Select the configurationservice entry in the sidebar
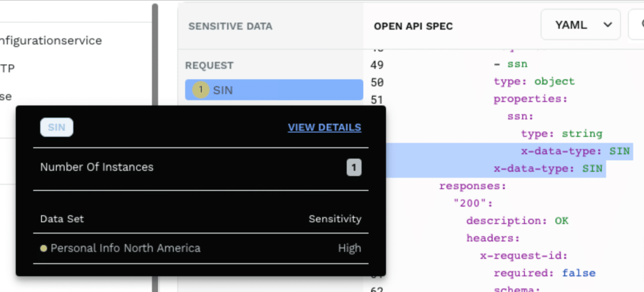 pyautogui.click(x=52, y=40)
